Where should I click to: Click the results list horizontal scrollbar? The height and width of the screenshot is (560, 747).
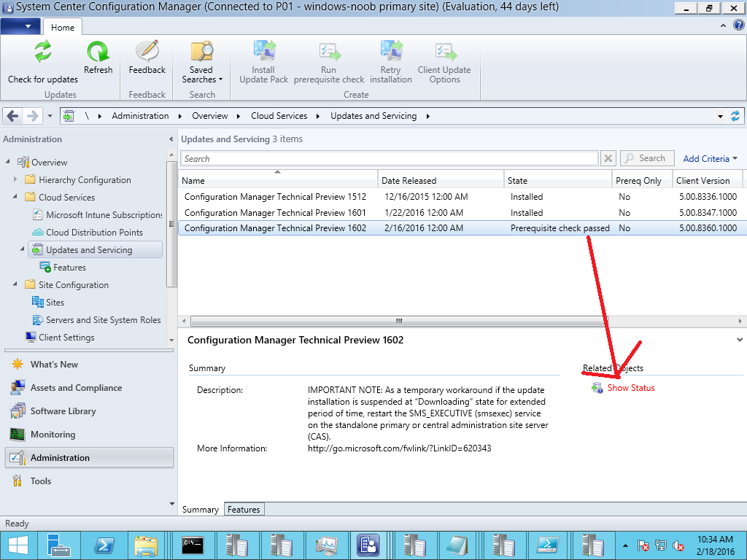click(x=398, y=321)
